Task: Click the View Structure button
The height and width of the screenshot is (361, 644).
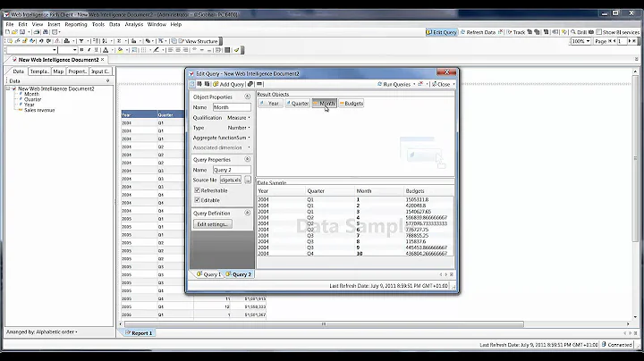Action: pyautogui.click(x=196, y=41)
